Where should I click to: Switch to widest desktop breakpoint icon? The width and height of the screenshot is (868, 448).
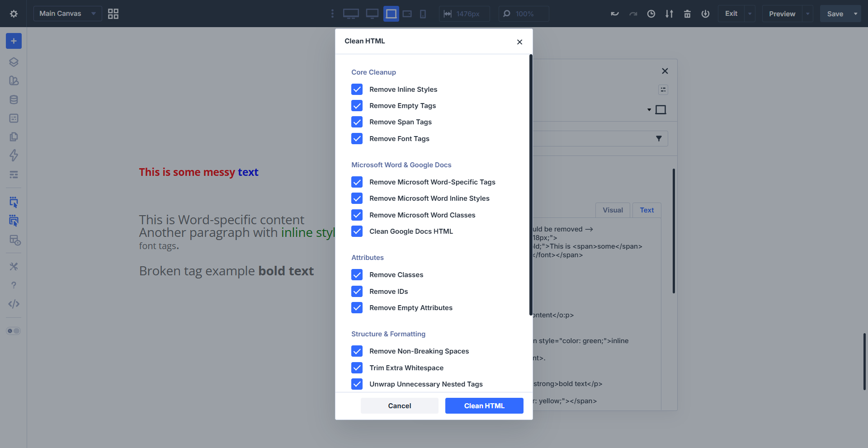pos(351,14)
